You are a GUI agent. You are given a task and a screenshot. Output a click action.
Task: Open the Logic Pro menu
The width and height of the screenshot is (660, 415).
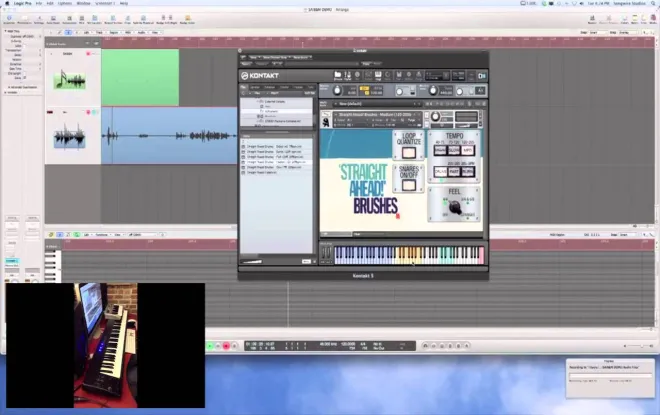coord(23,3)
